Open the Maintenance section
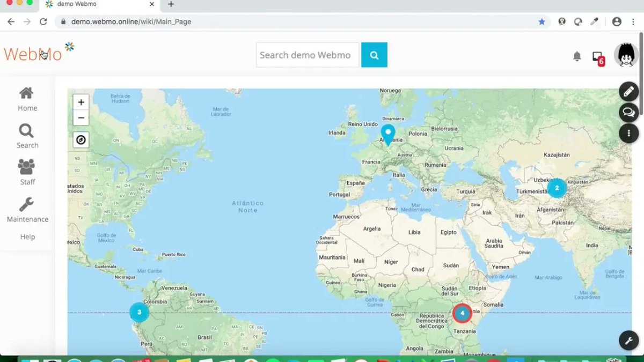Viewport: 644px width, 362px height. 27,209
